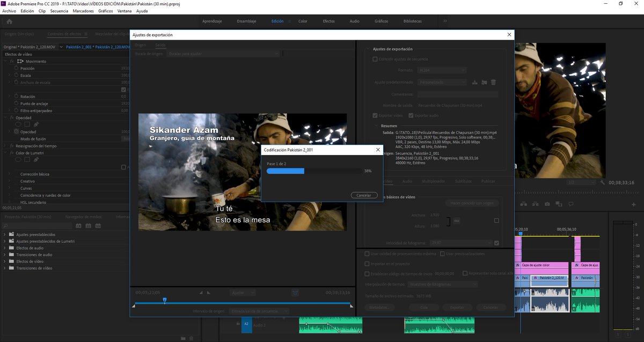Open the Subtítulos export tab
Screen dimensions: 644x342
(x=463, y=182)
